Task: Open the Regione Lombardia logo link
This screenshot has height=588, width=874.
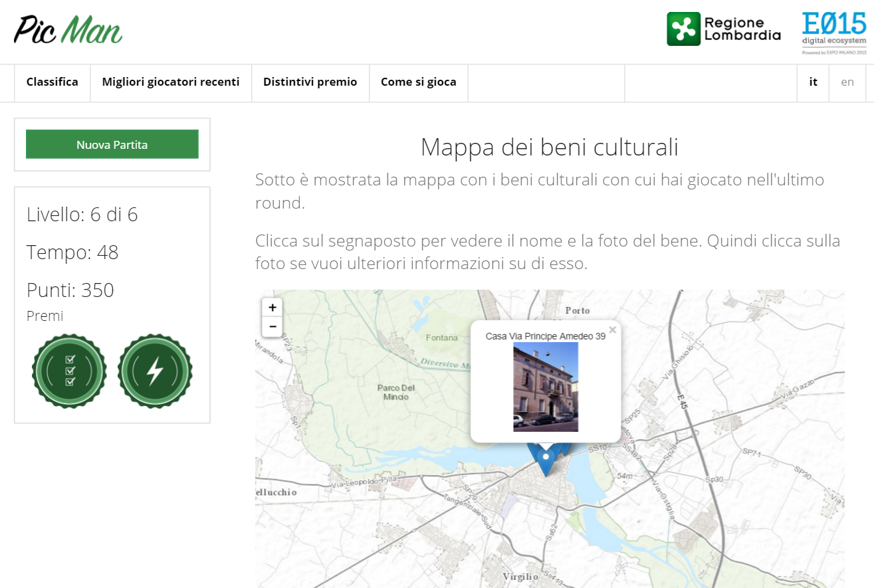Action: [x=724, y=29]
